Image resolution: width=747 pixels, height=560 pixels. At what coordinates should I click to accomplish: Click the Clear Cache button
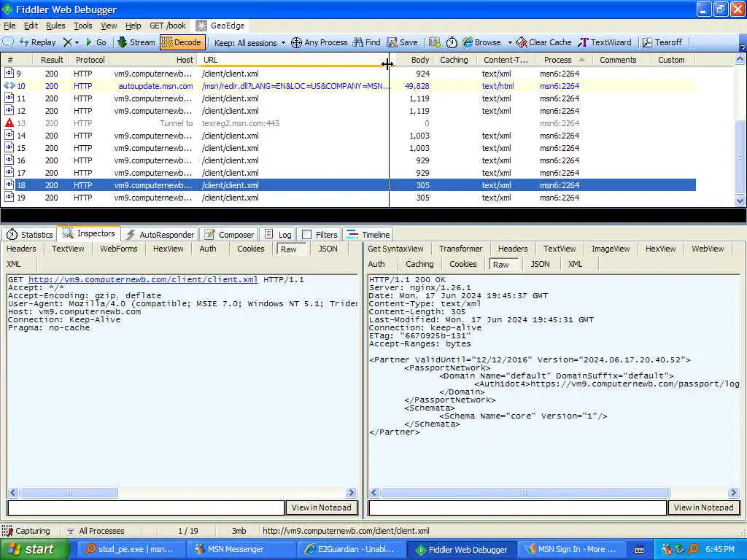(543, 42)
